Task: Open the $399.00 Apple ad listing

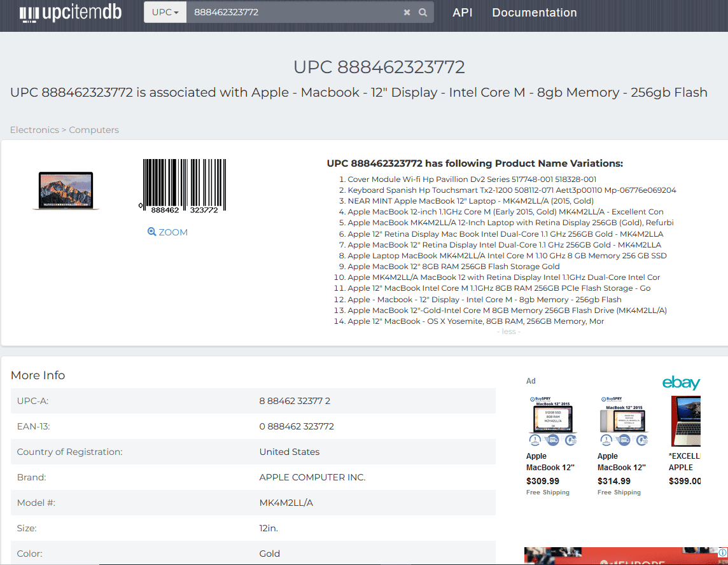Action: pyautogui.click(x=685, y=445)
